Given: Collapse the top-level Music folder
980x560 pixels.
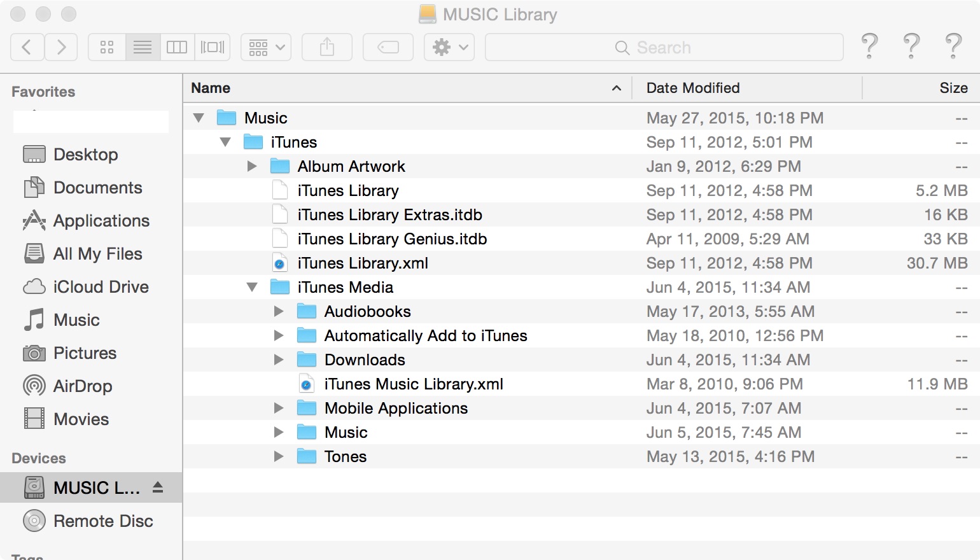Looking at the screenshot, I should [199, 118].
